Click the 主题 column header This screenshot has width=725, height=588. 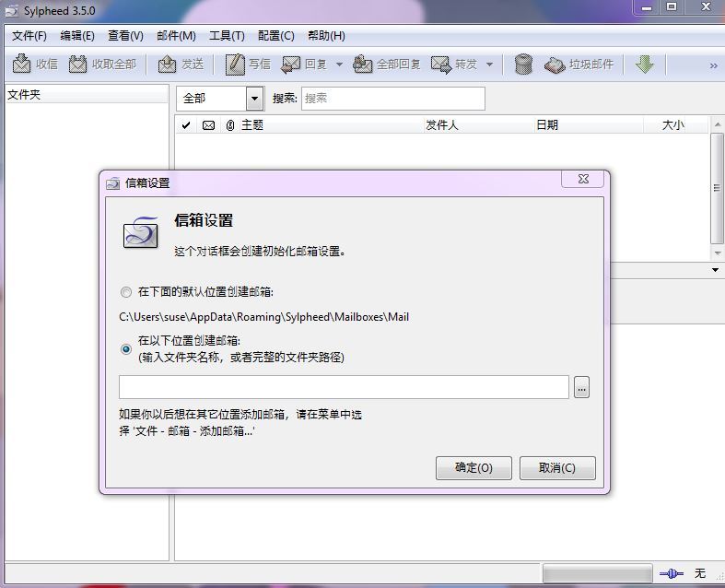pos(331,125)
